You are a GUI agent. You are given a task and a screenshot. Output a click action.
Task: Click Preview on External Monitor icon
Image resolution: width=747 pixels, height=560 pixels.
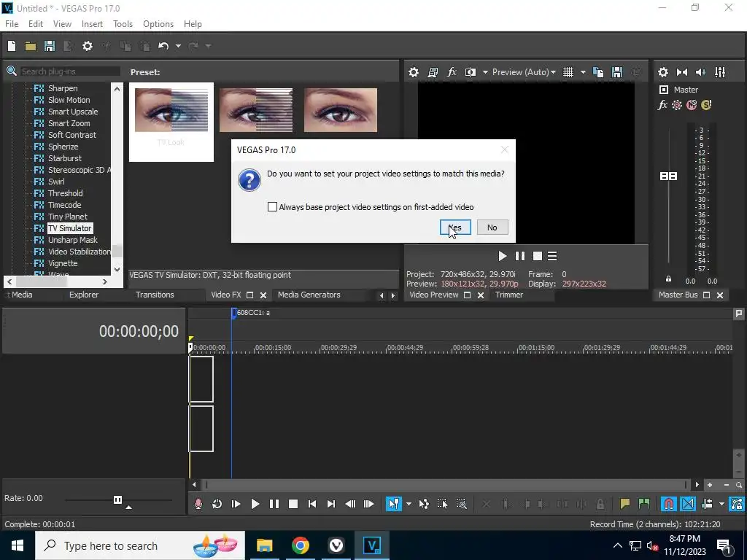click(x=433, y=72)
